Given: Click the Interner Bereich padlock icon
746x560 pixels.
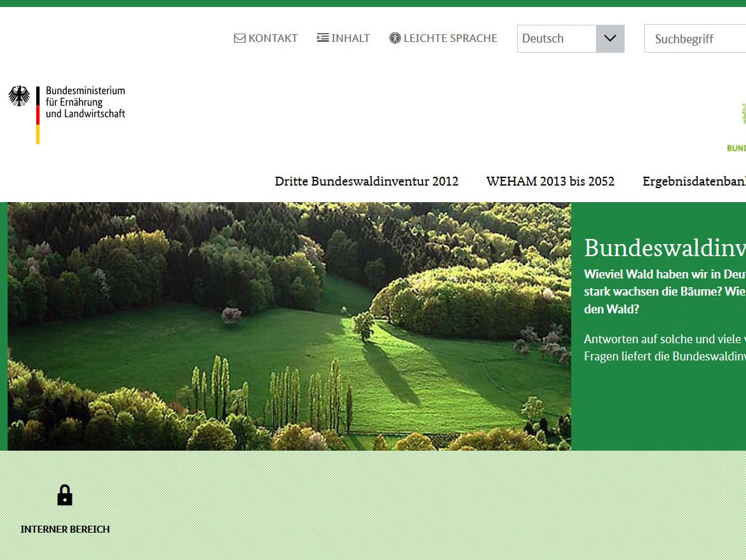Looking at the screenshot, I should [x=65, y=495].
